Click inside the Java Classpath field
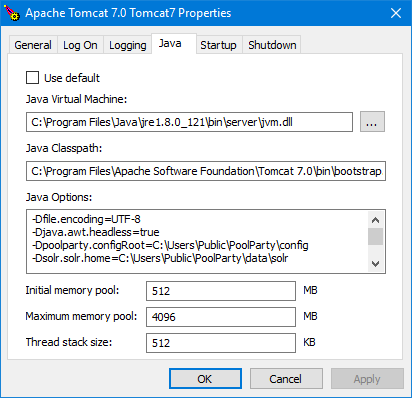Viewport: 412px width, 398px height. point(206,171)
